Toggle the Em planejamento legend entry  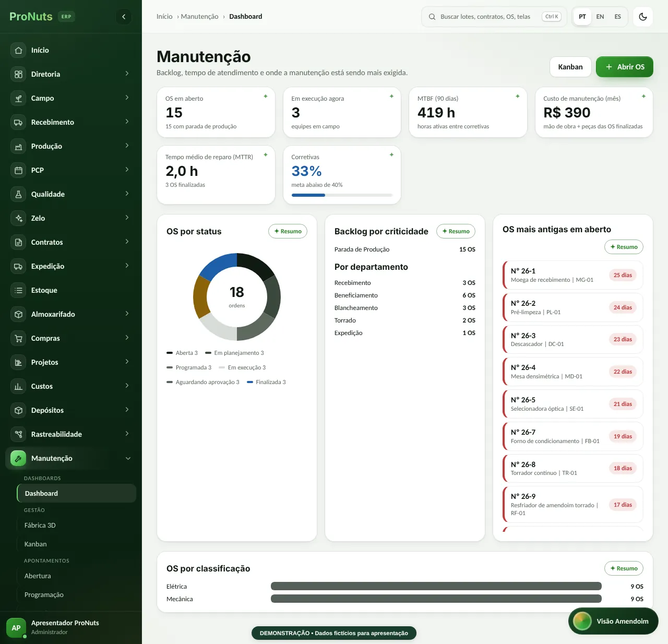tap(234, 353)
